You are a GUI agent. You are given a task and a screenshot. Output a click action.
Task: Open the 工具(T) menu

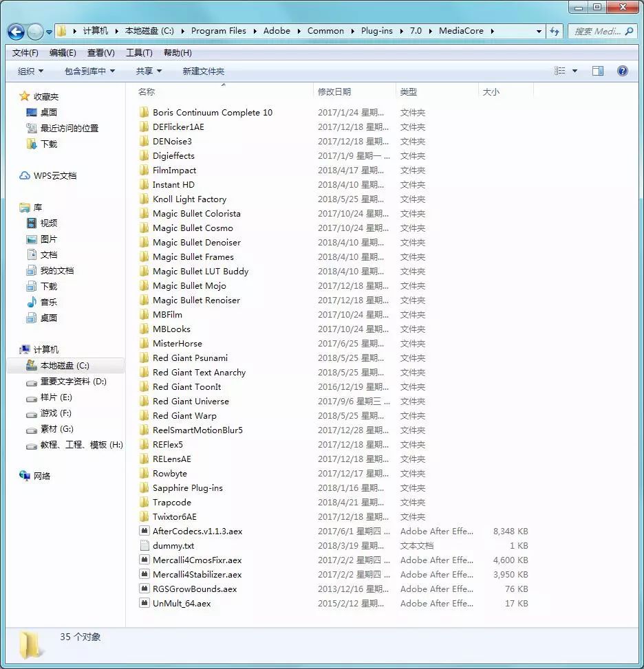pyautogui.click(x=139, y=52)
